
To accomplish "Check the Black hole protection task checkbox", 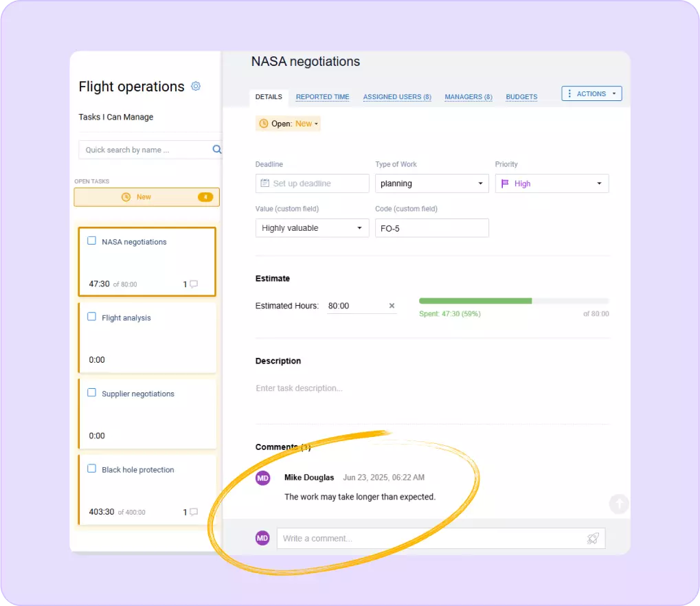I will click(91, 469).
